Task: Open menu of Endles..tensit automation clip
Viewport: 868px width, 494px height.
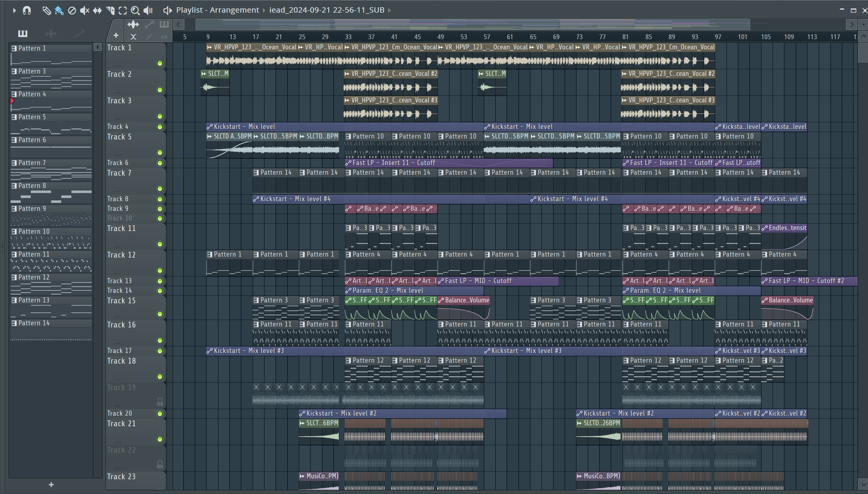Action: pyautogui.click(x=764, y=228)
